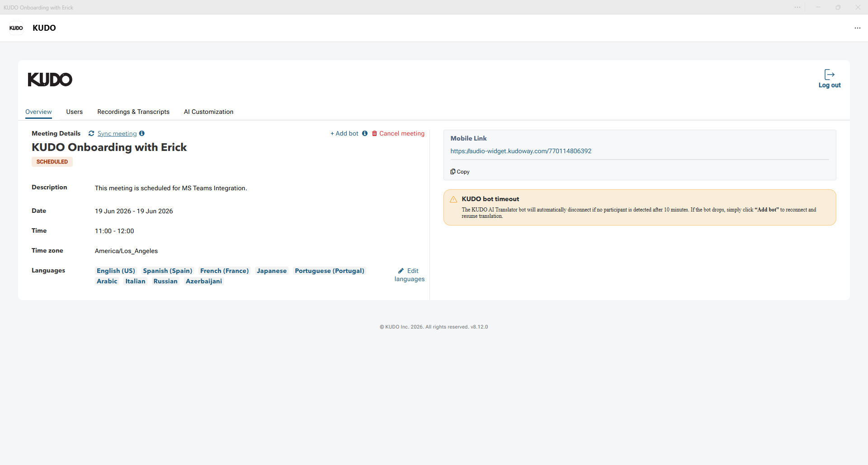Screen dimensions: 868x465
Task: Select the Russian language tag
Action: (165, 281)
